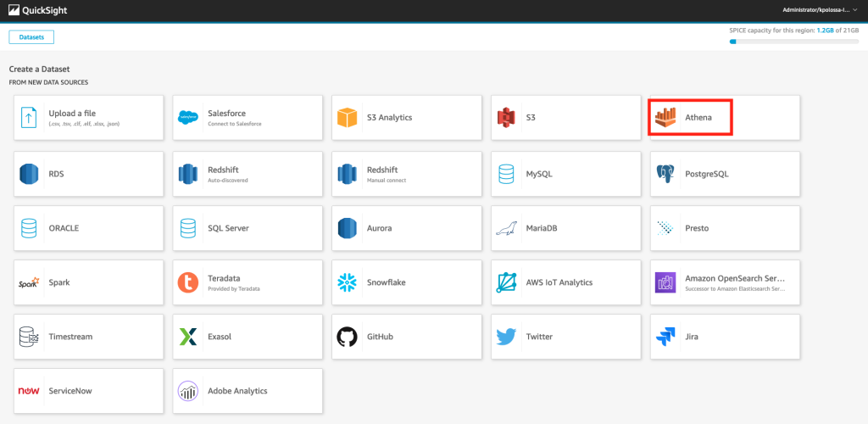The height and width of the screenshot is (424, 868).
Task: Pick the Redshift Auto-discovered icon
Action: [188, 174]
